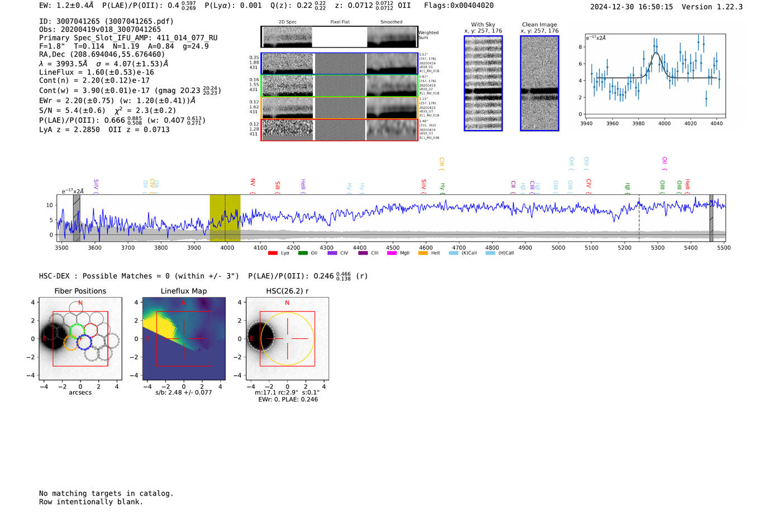This screenshot has width=782, height=532.
Task: Select the blue-bordered 2D spectrum row
Action: click(x=339, y=64)
